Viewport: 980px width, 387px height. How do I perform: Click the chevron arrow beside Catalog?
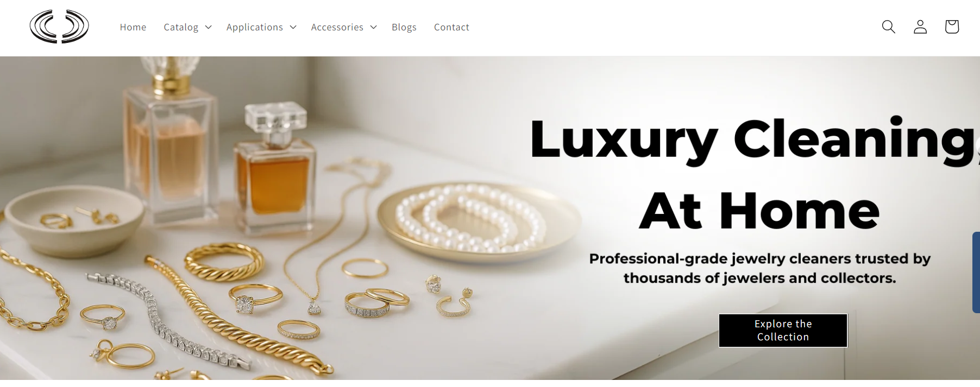pos(208,27)
